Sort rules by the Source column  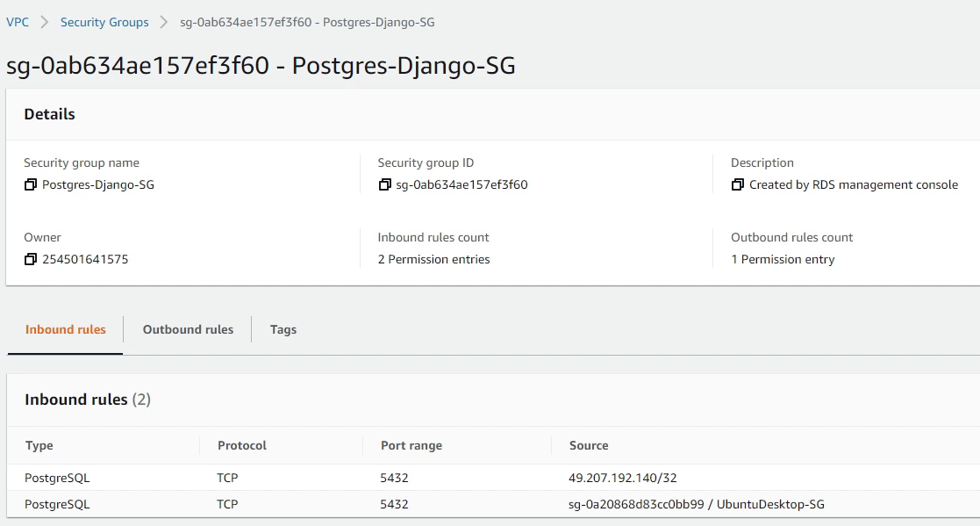pos(588,445)
